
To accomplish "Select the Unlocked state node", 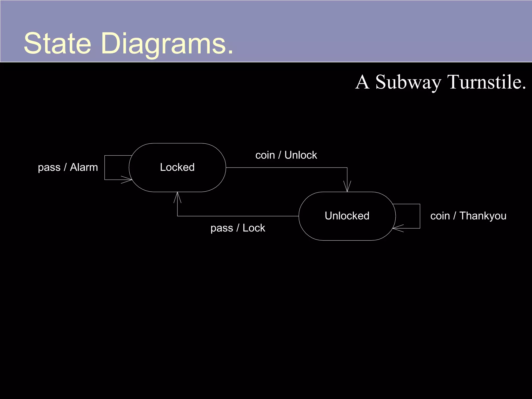I will (x=347, y=216).
